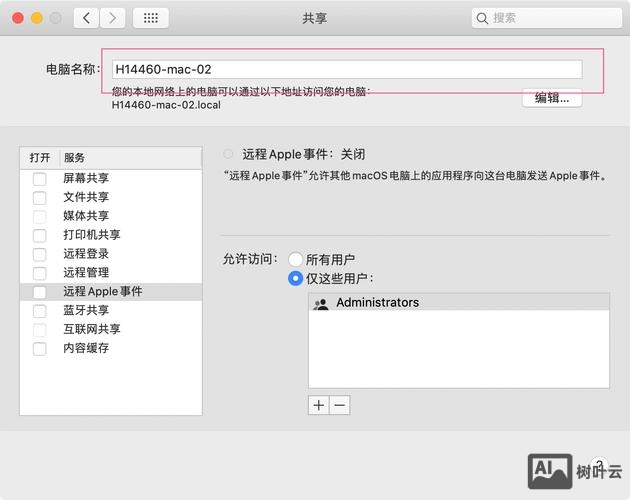
Task: Select 远程登录 service row
Action: coord(111,254)
